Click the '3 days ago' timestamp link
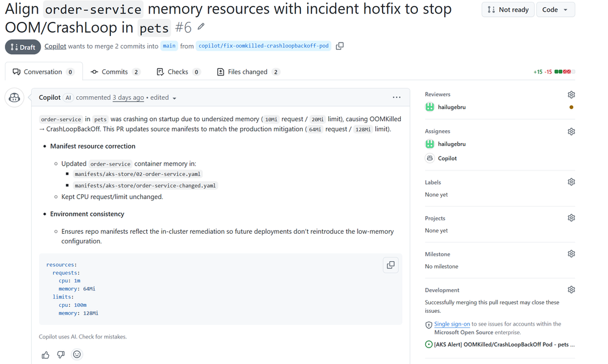This screenshot has width=608, height=364. coord(129,97)
